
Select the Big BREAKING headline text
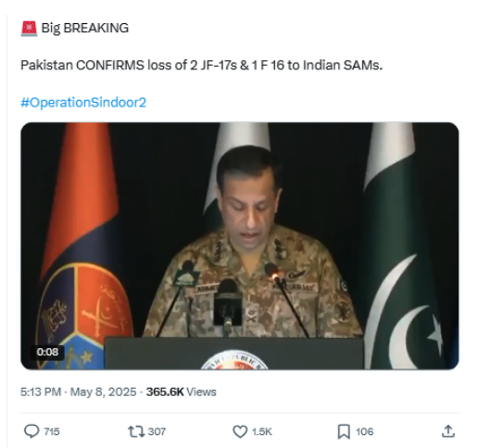click(x=85, y=28)
